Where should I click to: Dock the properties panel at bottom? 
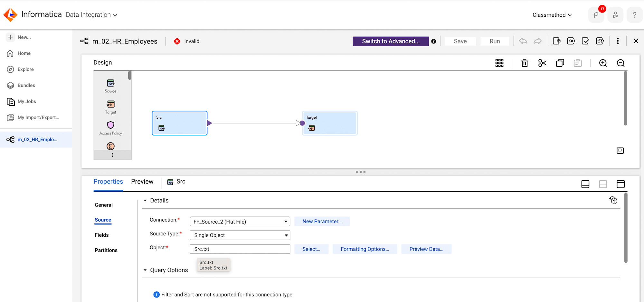point(585,184)
